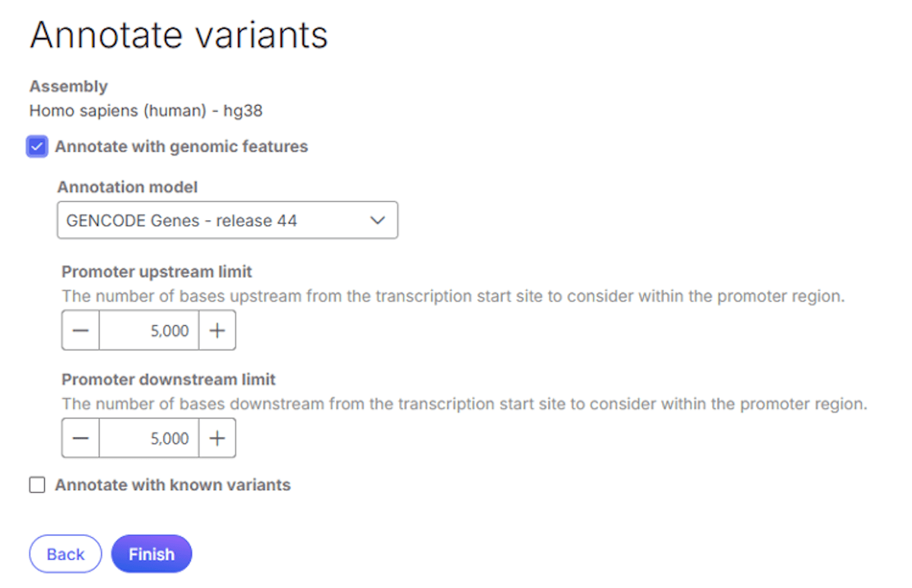Click the Promoter upstream limit value field

coord(149,330)
